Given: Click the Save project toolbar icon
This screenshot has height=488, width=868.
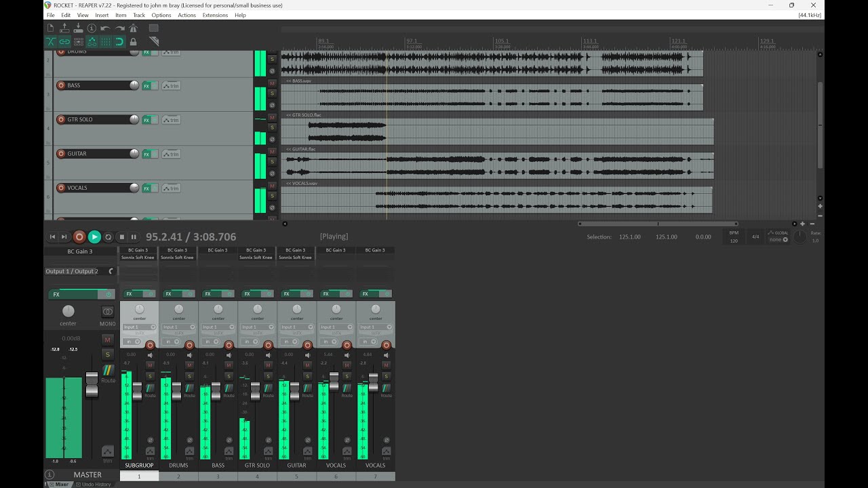Looking at the screenshot, I should pyautogui.click(x=78, y=28).
